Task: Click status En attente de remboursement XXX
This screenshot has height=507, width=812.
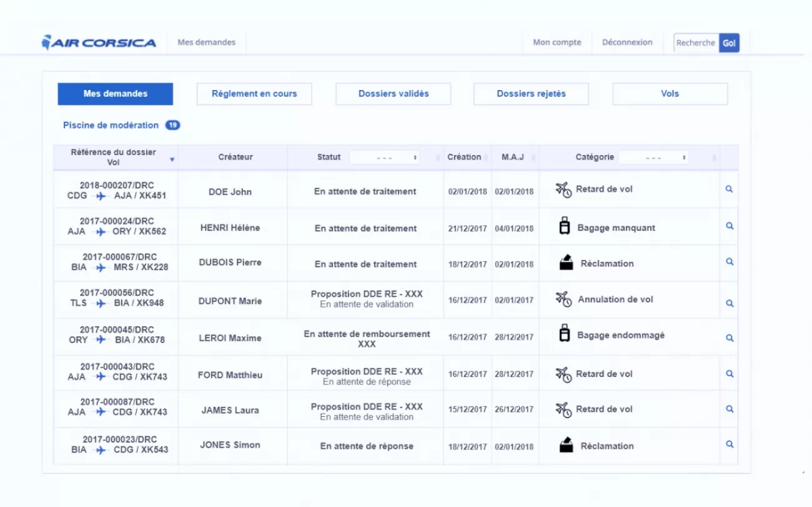Action: [x=367, y=339]
